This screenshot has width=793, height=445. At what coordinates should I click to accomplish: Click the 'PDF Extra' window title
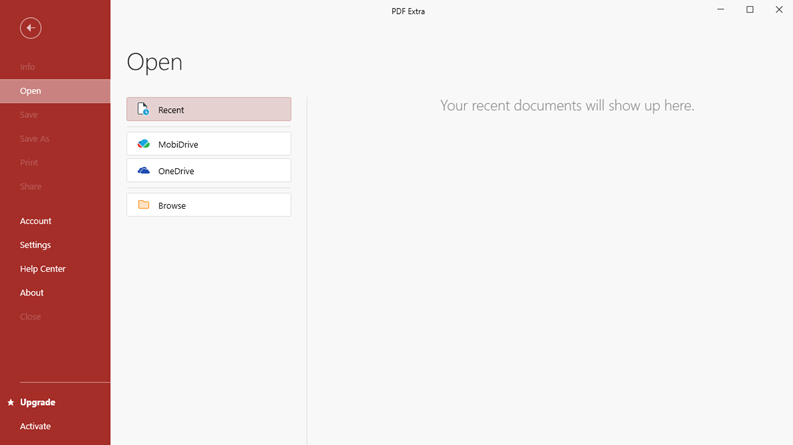(x=408, y=11)
